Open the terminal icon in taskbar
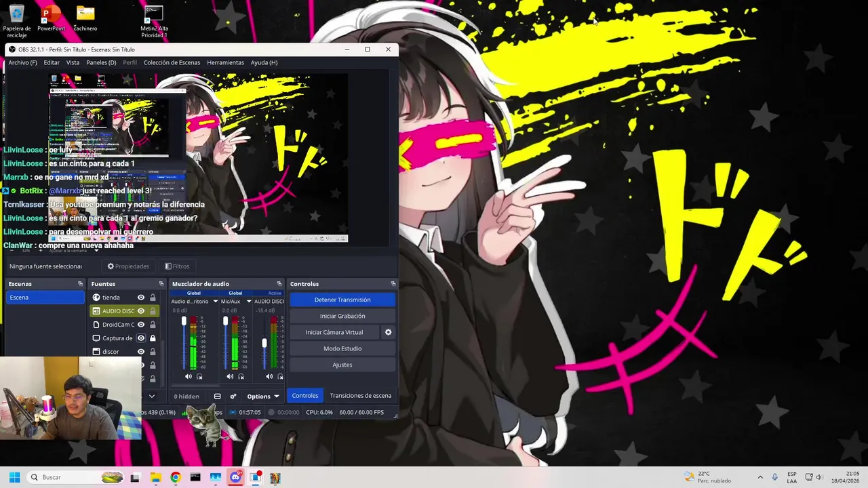868x488 pixels. click(x=195, y=477)
